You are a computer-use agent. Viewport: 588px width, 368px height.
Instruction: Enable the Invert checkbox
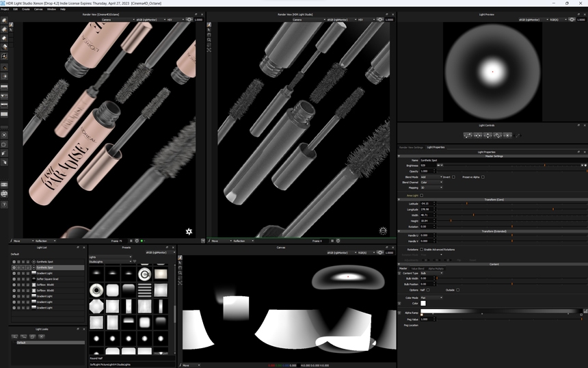click(x=453, y=177)
